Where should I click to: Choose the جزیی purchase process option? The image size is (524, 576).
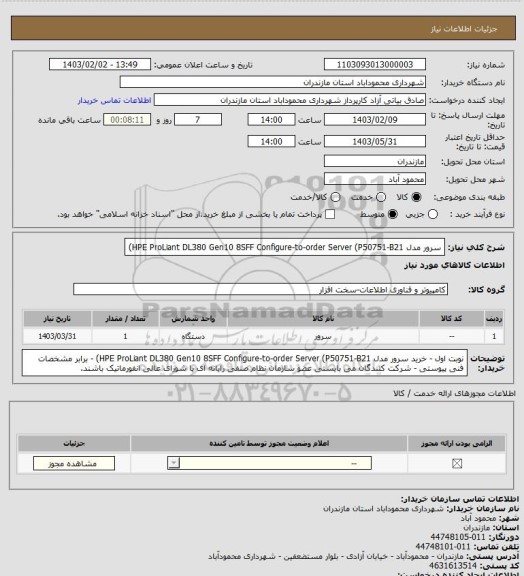pyautogui.click(x=433, y=215)
